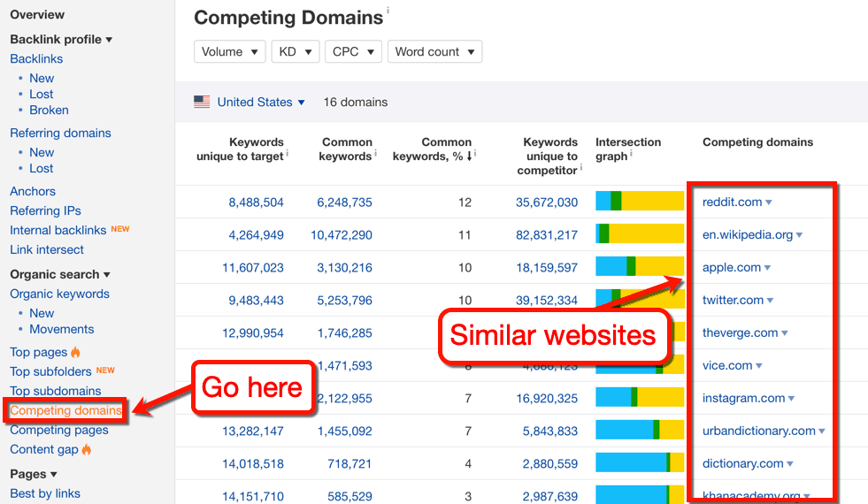The image size is (868, 504).
Task: Open the Link intersect tool
Action: tap(47, 249)
